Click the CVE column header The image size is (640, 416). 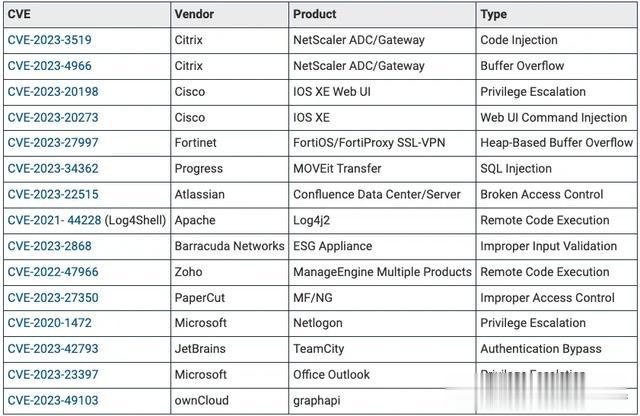20,15
